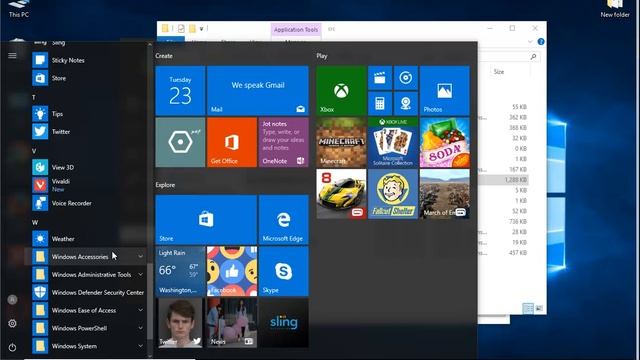Click the Create group header
Viewport: 640px width, 360px height.
coord(164,56)
